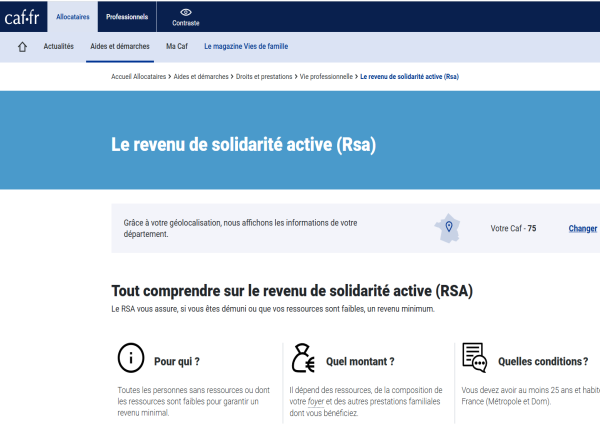Open Le magazine Vies de famille link

coord(246,46)
